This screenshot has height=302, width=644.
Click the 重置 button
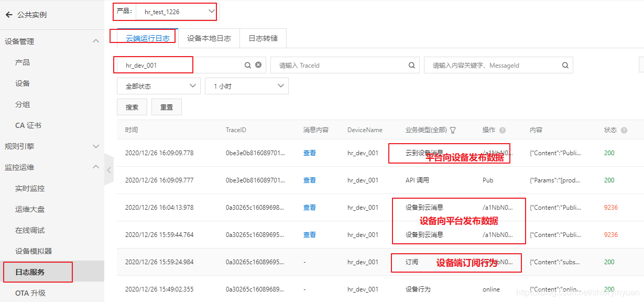pos(167,107)
